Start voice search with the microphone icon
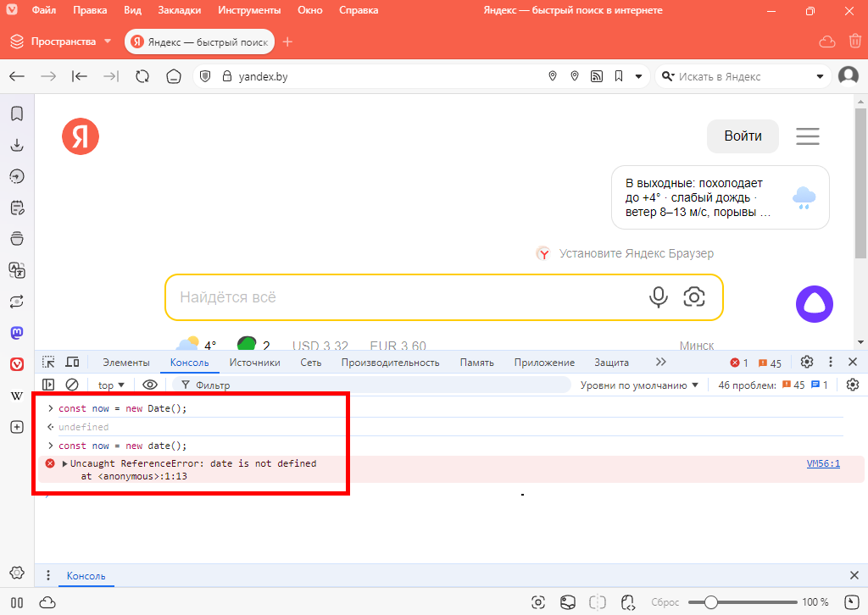This screenshot has width=868, height=615. [658, 296]
